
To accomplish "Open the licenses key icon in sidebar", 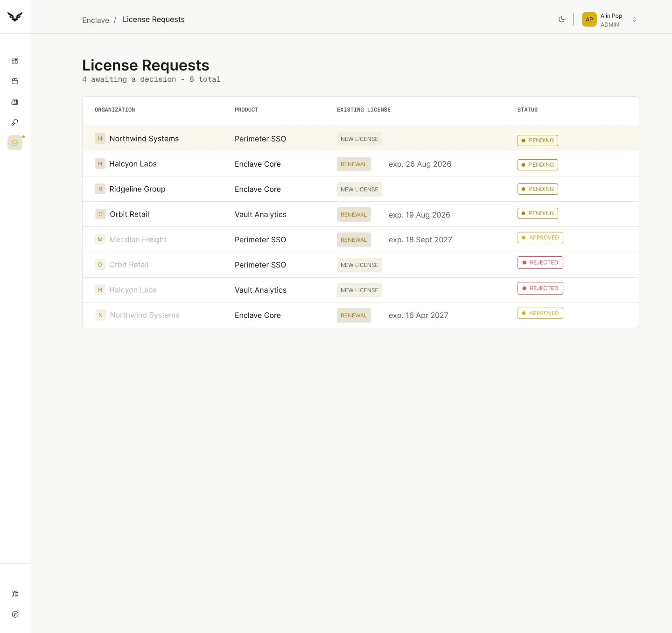I will click(x=15, y=122).
